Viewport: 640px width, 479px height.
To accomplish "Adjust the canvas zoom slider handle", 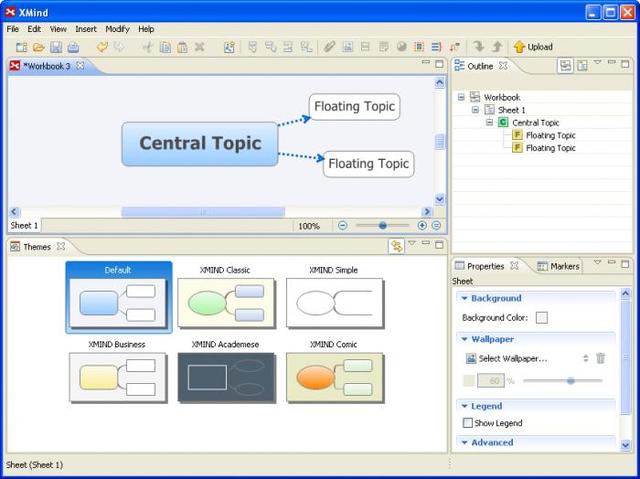I will pos(382,225).
